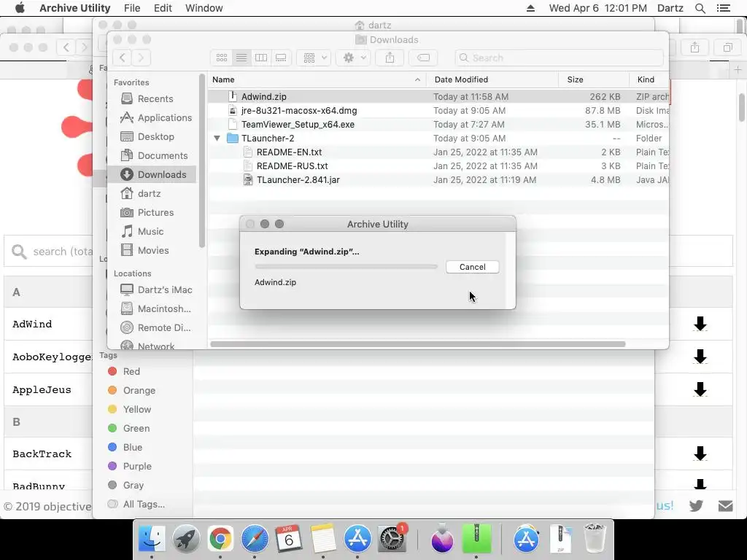
Task: Select the Green tag in sidebar
Action: click(128, 428)
